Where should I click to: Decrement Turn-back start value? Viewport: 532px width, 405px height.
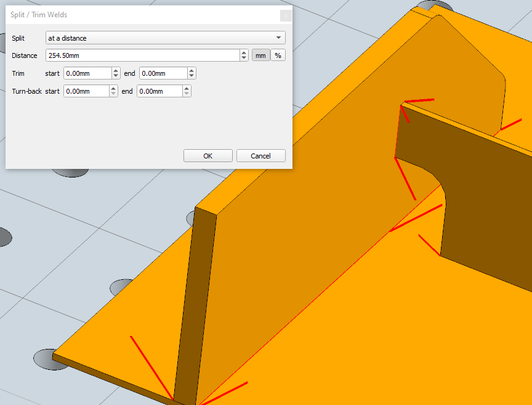(x=113, y=94)
